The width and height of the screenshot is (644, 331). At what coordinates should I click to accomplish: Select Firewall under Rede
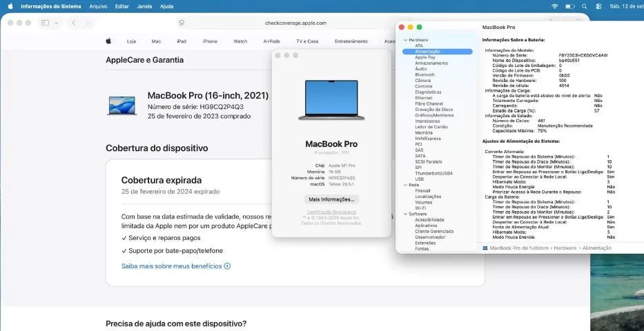point(422,191)
